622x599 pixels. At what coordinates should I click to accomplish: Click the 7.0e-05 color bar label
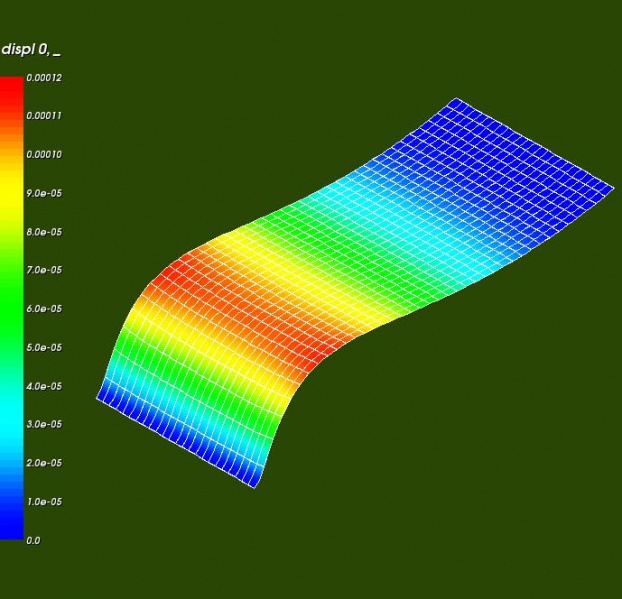(x=44, y=270)
